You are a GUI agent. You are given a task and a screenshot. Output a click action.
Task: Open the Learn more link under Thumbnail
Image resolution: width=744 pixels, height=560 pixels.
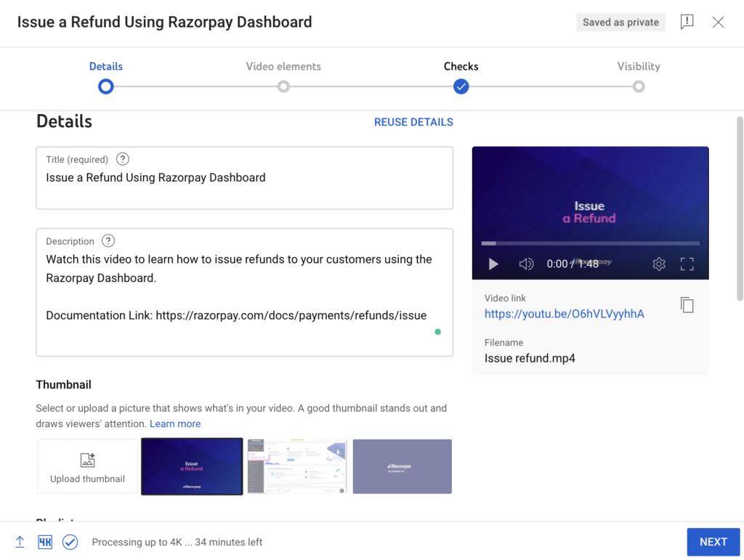(x=175, y=423)
